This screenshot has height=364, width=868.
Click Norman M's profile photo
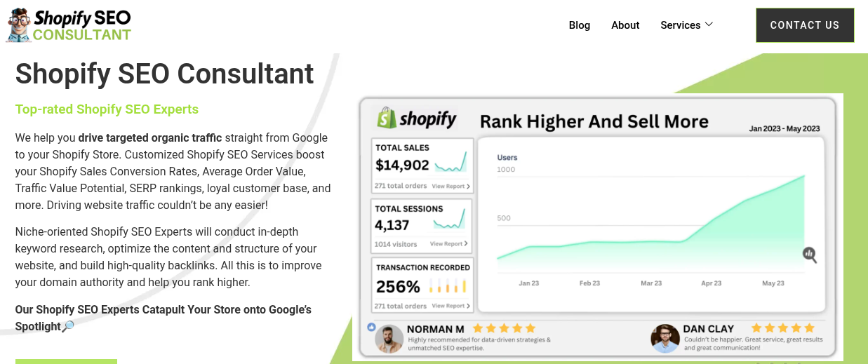pos(389,339)
